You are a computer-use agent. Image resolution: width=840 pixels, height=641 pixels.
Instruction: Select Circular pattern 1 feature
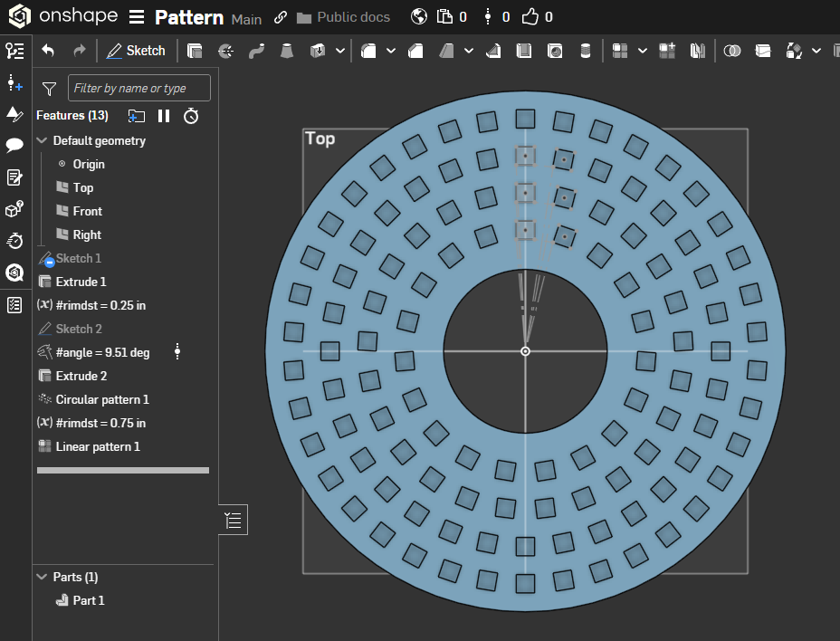coord(101,399)
